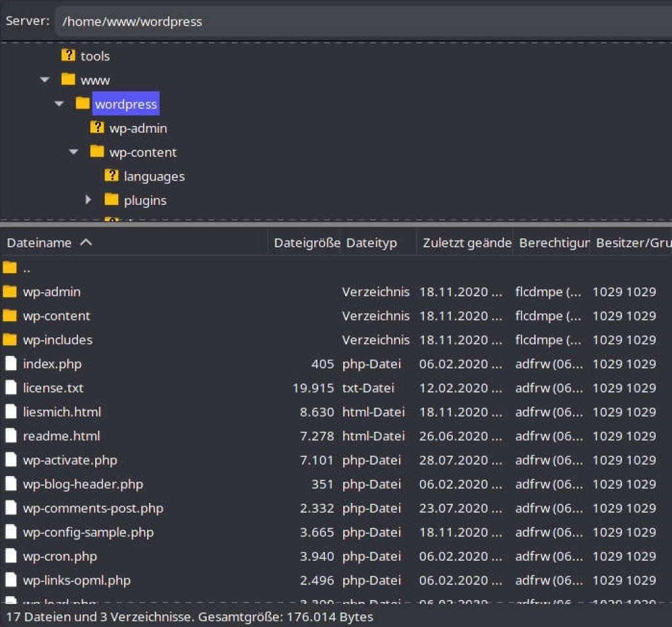
Task: Select the plugins folder label
Action: pyautogui.click(x=145, y=201)
